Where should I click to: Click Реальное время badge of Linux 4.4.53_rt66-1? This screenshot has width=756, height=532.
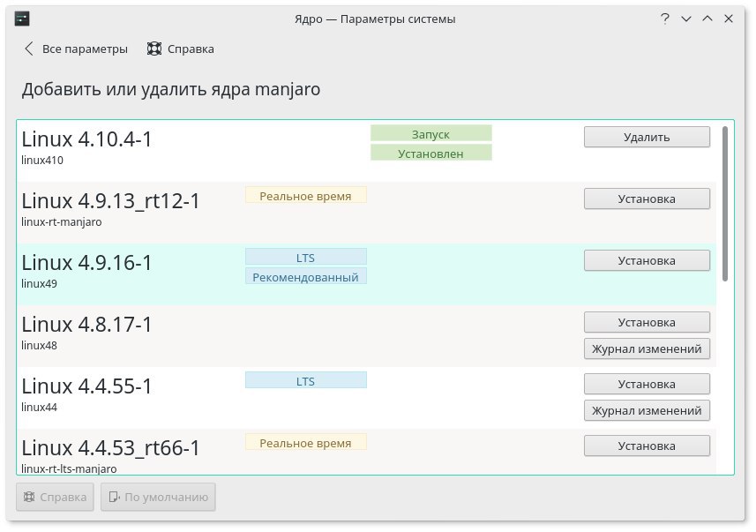click(306, 442)
